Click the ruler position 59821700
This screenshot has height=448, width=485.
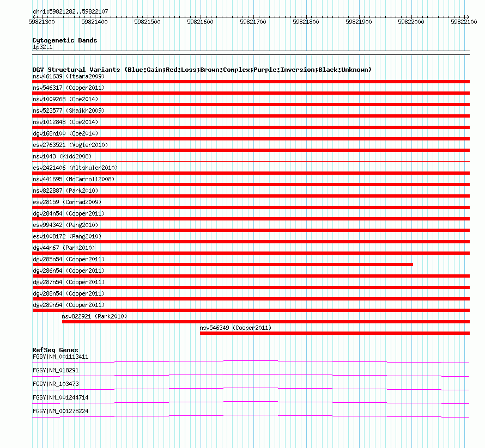click(x=253, y=22)
